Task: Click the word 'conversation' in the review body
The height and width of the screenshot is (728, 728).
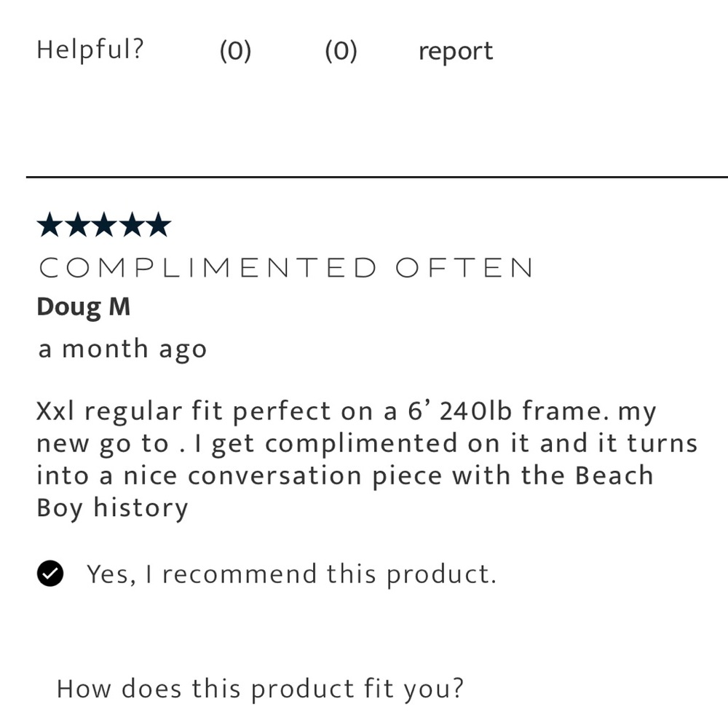Action: 274,475
